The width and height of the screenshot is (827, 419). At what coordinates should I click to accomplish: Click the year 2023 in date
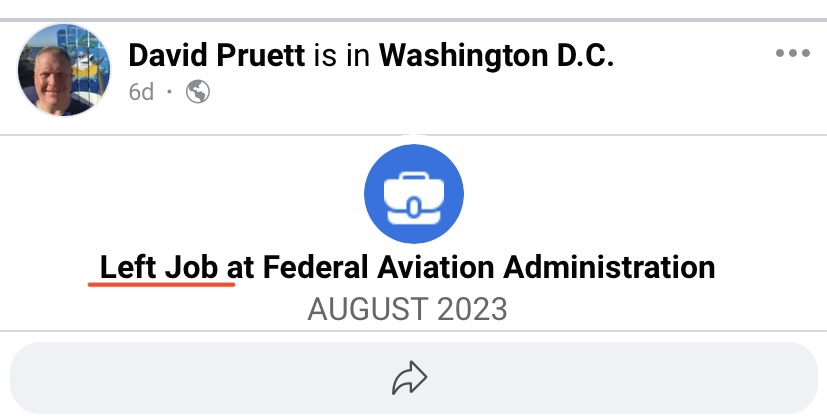(x=472, y=309)
